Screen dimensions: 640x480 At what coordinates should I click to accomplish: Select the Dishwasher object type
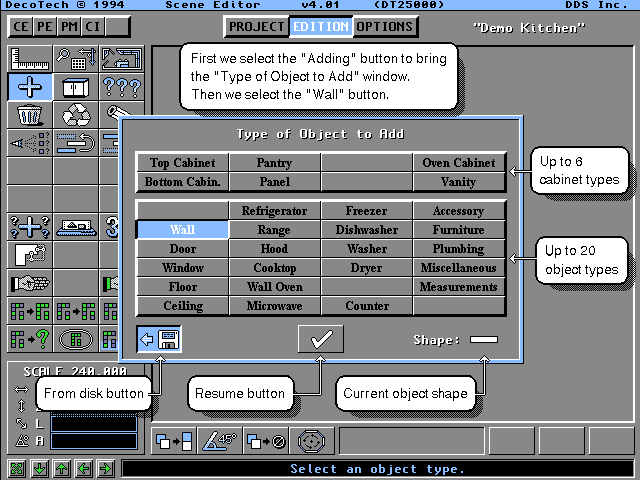point(367,229)
